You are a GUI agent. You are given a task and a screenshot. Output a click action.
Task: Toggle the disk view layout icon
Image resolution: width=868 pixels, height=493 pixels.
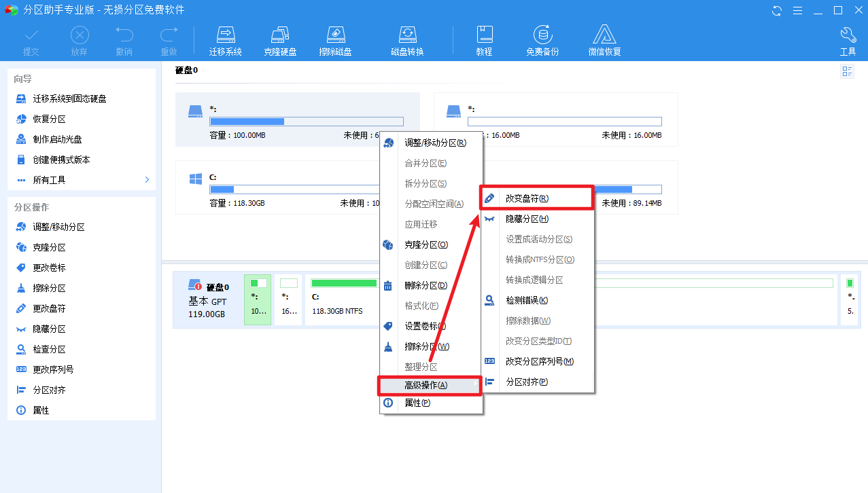pyautogui.click(x=847, y=71)
